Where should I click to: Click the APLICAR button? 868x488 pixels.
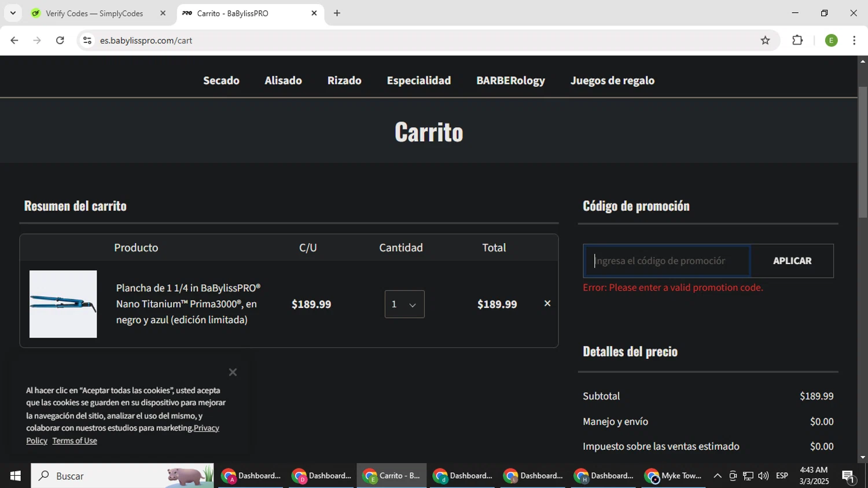[792, 261]
